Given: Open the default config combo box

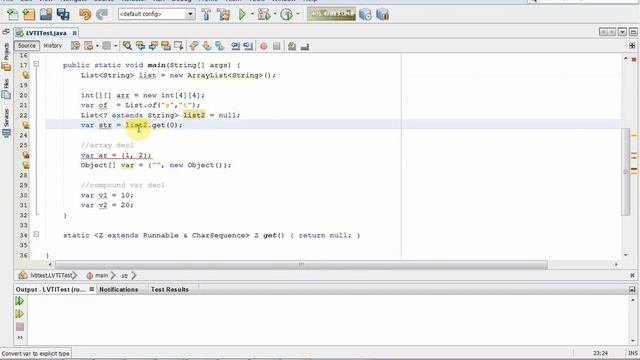Looking at the screenshot, I should pyautogui.click(x=156, y=14).
